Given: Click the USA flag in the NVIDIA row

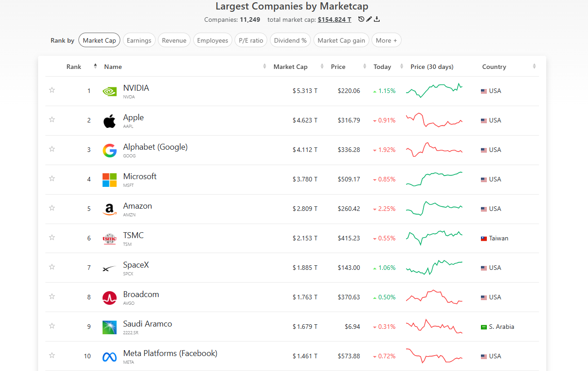Looking at the screenshot, I should [x=484, y=91].
